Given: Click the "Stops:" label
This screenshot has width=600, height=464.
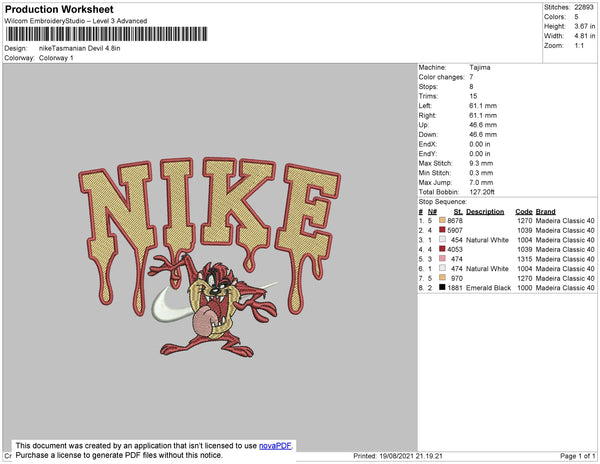Looking at the screenshot, I should (428, 87).
